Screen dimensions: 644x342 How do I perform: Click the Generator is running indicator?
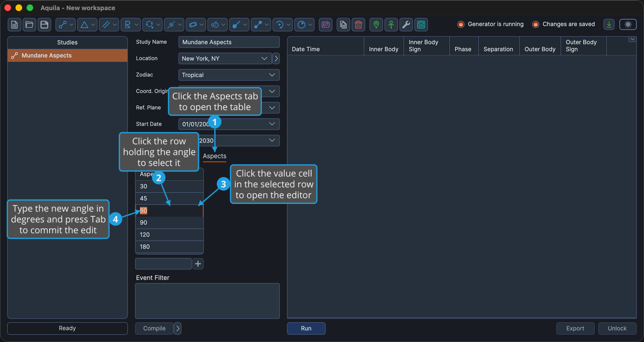(491, 24)
